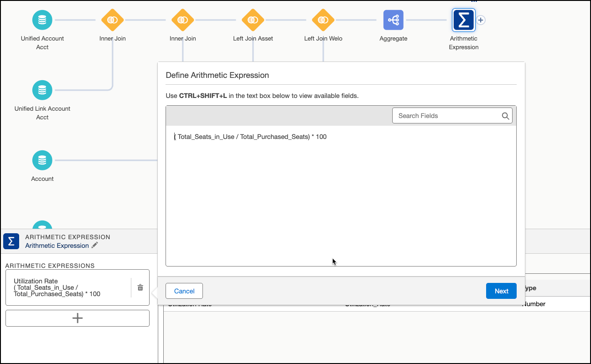Delete the Utilization Rate expression
The image size is (591, 364).
point(140,287)
